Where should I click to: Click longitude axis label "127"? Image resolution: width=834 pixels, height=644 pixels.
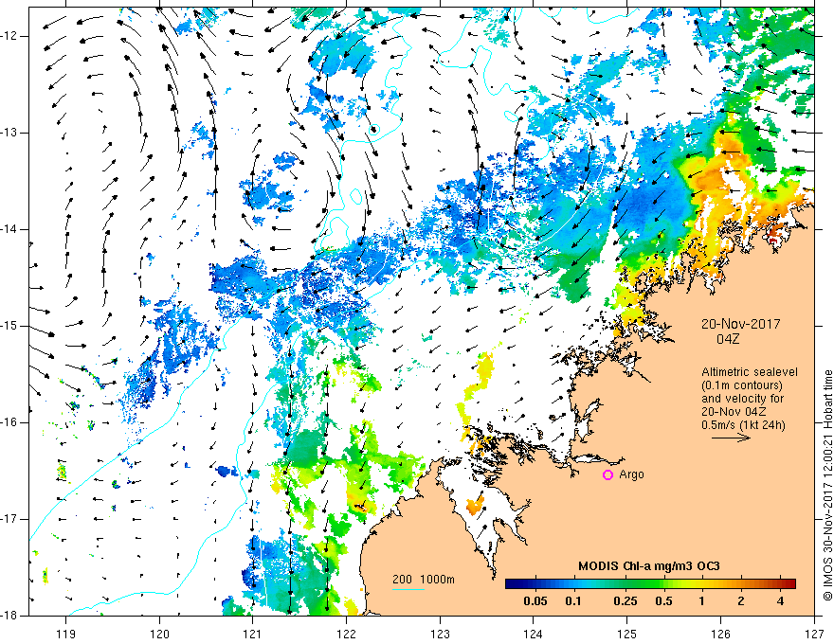[x=814, y=634]
